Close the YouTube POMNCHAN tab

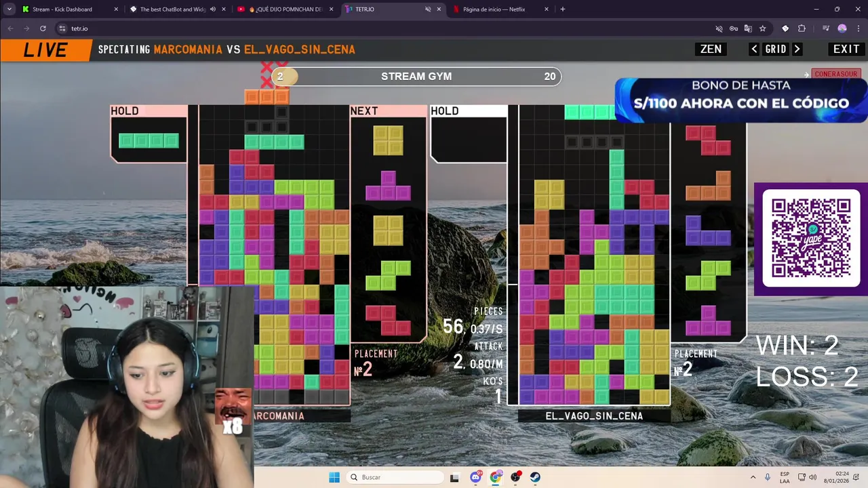332,9
